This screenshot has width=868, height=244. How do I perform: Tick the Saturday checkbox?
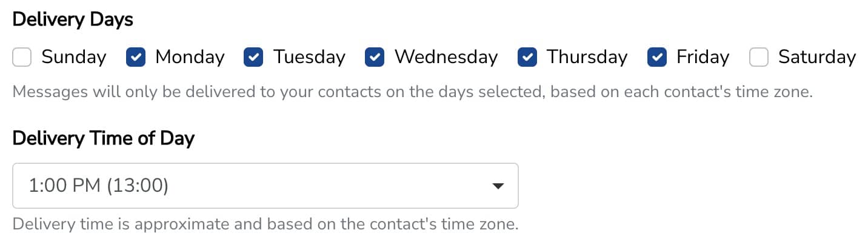click(759, 58)
